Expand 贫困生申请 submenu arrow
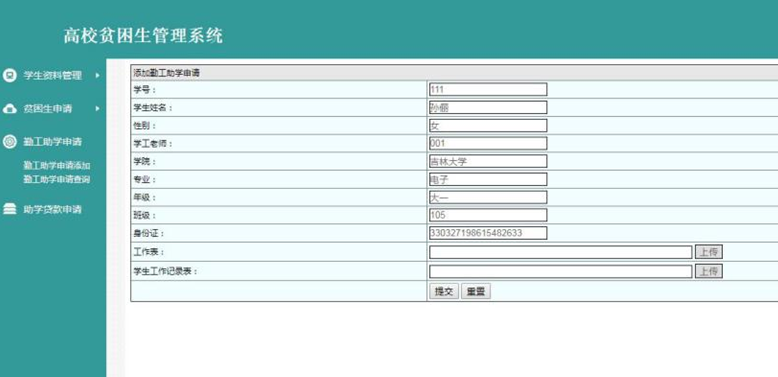 (x=97, y=109)
